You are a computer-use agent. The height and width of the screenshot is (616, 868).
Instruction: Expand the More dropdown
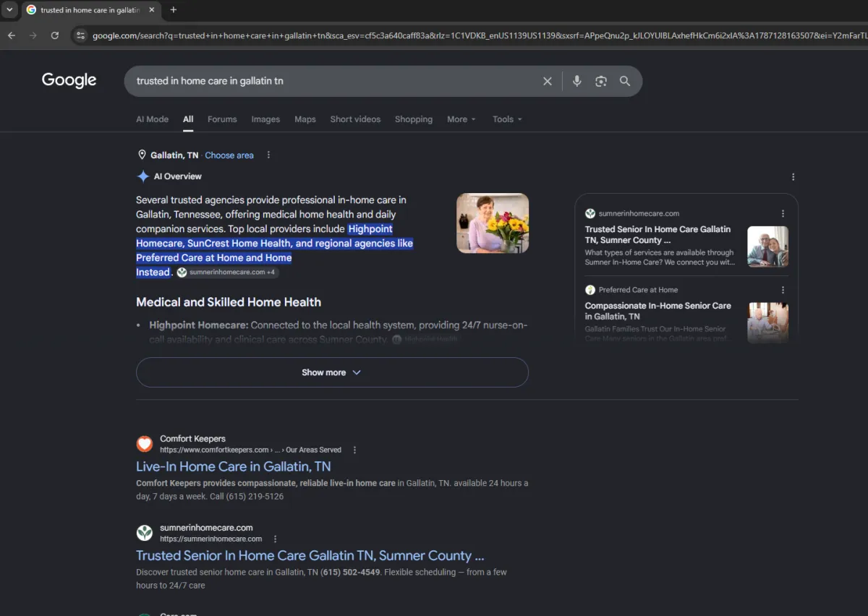coord(461,119)
